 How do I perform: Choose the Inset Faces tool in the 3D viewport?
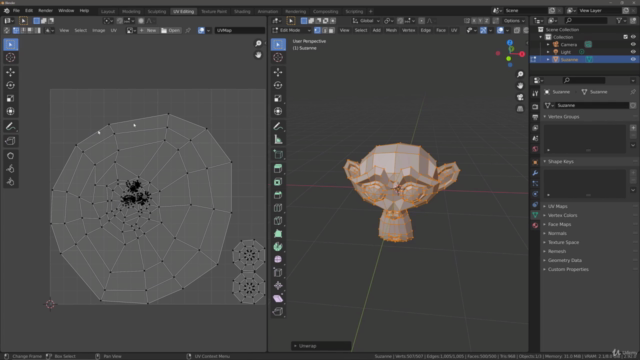point(278,182)
